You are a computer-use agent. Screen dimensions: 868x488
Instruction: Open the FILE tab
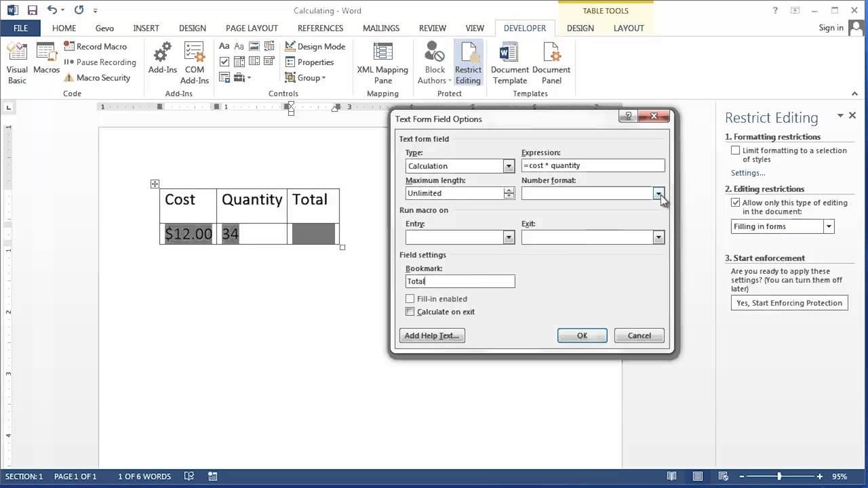pyautogui.click(x=20, y=28)
